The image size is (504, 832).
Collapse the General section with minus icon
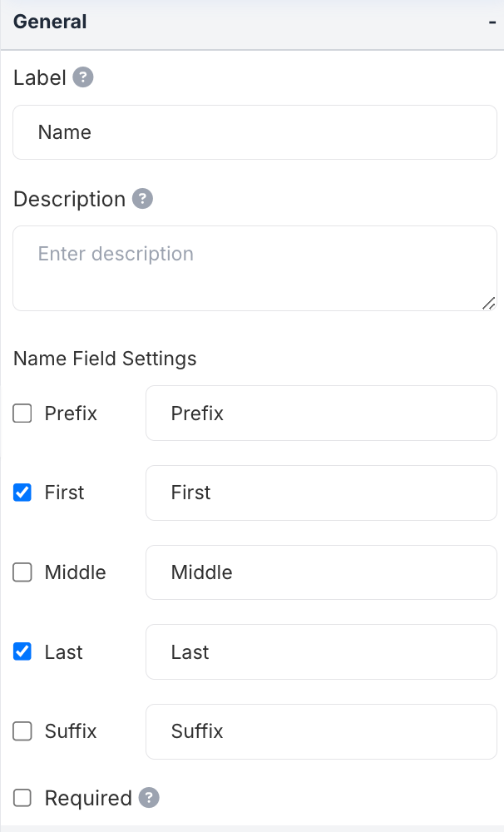(x=492, y=23)
